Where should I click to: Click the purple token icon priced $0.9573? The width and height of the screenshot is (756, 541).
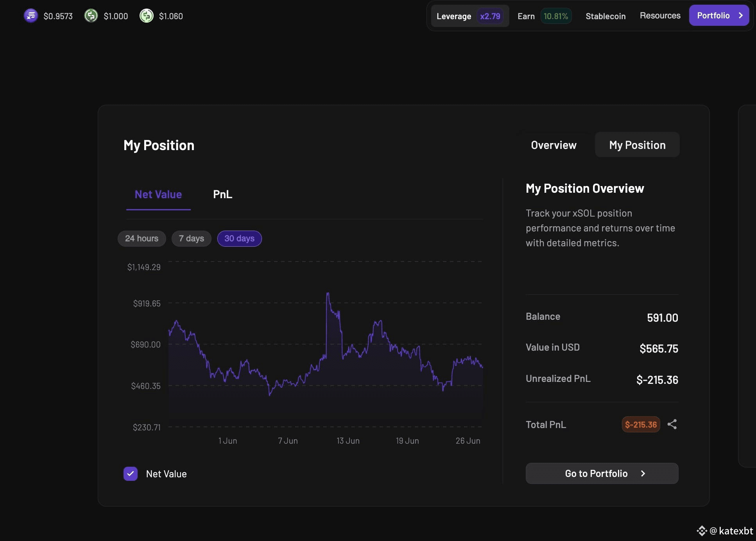(x=30, y=16)
